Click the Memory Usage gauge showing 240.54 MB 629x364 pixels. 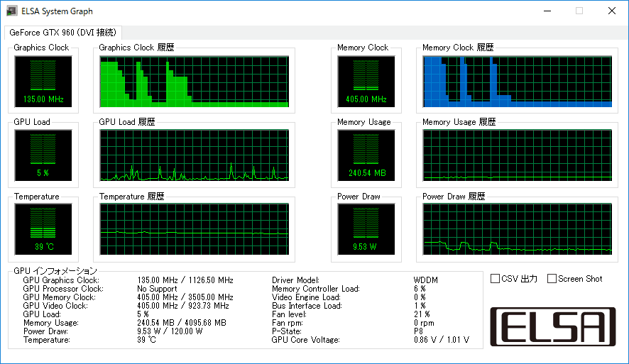coord(366,155)
